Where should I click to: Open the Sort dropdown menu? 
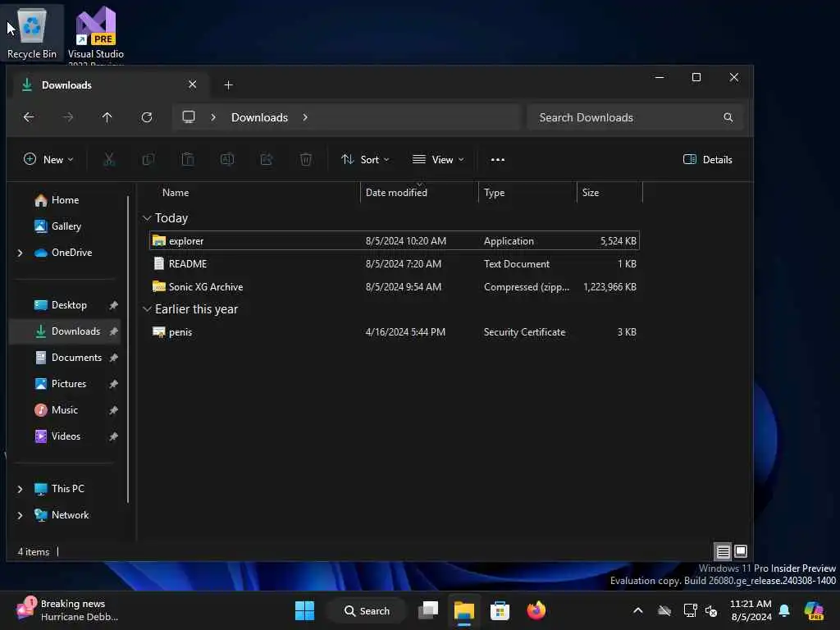tap(365, 160)
